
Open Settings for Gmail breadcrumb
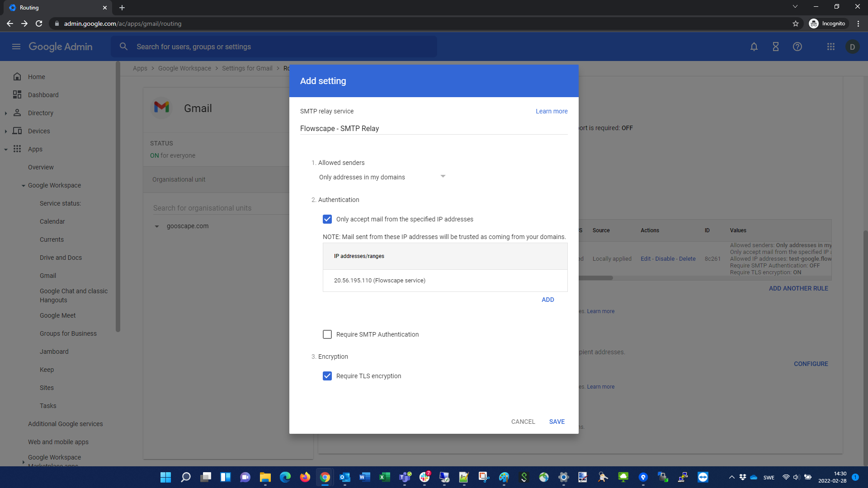pyautogui.click(x=247, y=68)
